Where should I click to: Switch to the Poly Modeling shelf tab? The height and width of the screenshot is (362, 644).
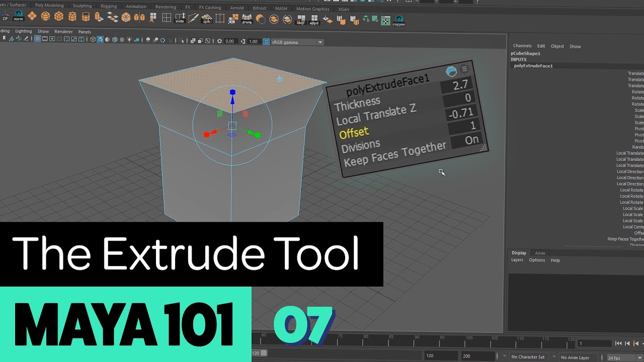pyautogui.click(x=49, y=6)
